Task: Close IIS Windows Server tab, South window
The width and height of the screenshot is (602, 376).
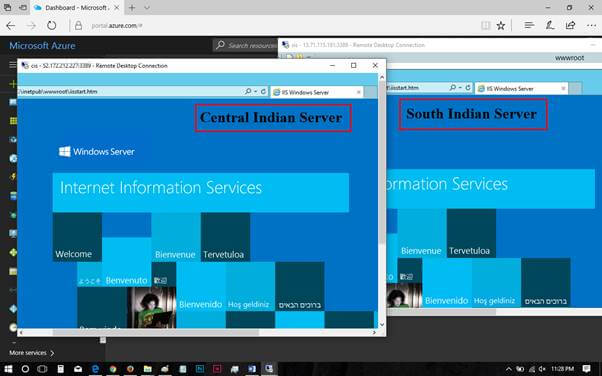Action: pyautogui.click(x=563, y=89)
